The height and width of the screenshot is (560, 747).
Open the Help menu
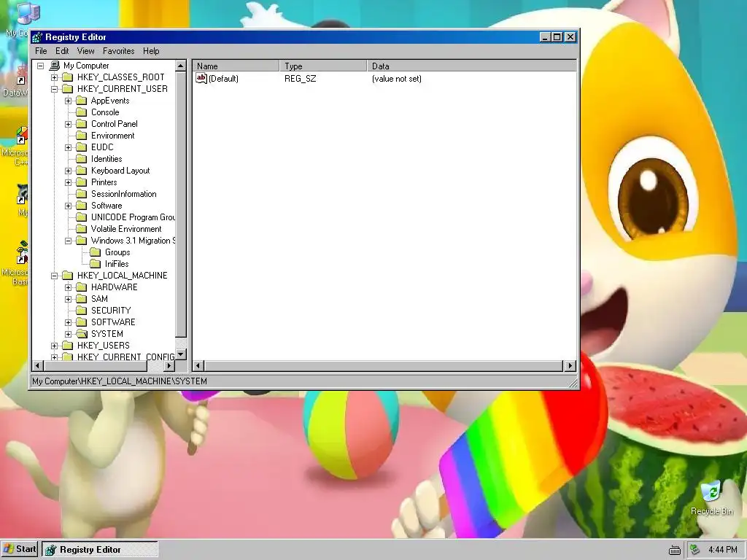coord(151,51)
